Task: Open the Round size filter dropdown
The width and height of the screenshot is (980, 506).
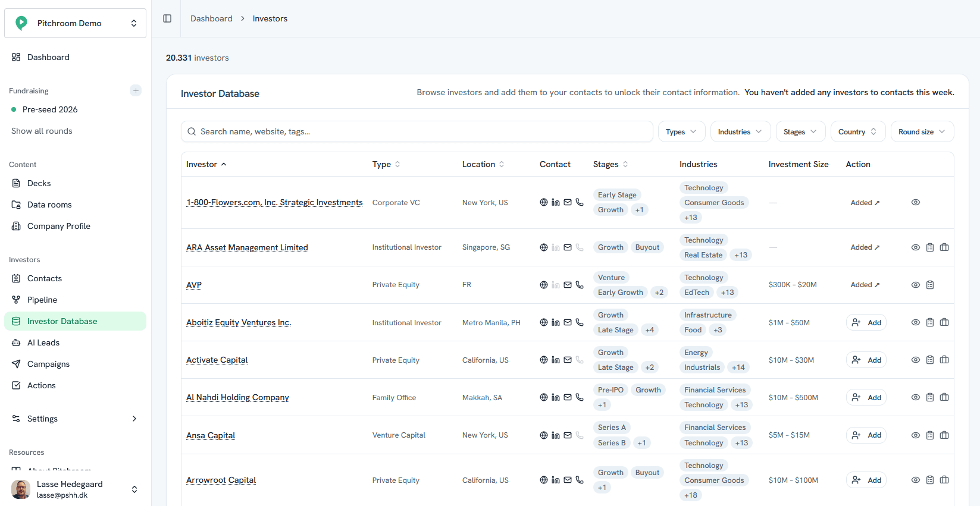Action: (x=922, y=131)
